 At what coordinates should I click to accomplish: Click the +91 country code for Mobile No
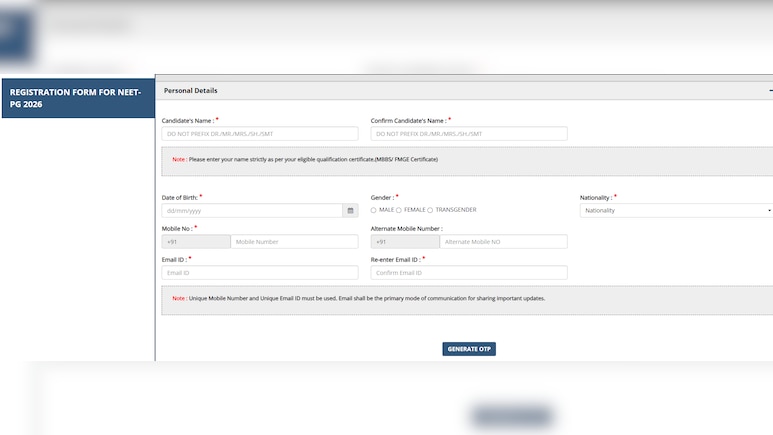[x=196, y=242]
